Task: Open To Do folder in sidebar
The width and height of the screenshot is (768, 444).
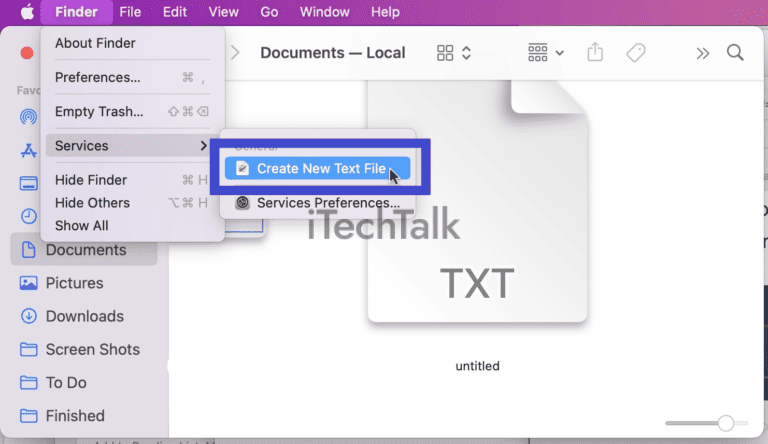Action: click(84, 383)
